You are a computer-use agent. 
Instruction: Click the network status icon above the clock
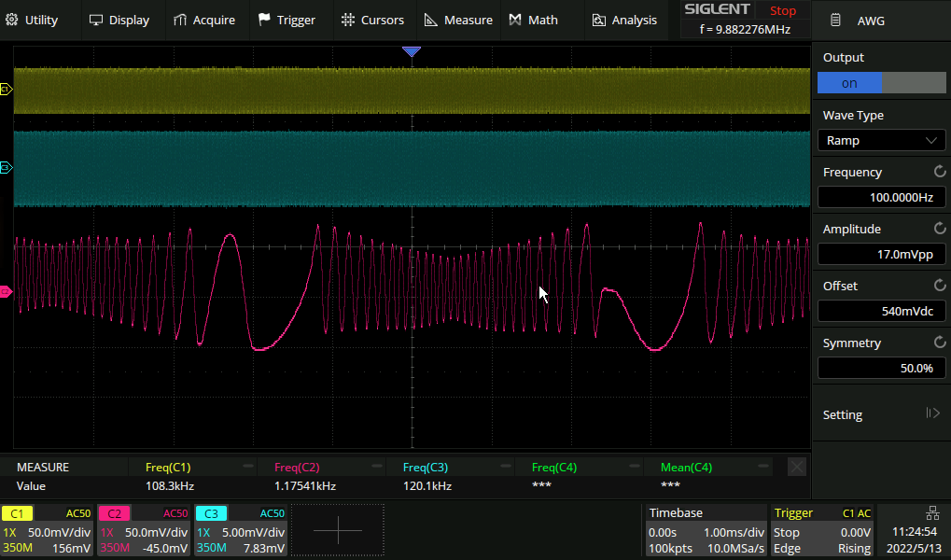(931, 512)
